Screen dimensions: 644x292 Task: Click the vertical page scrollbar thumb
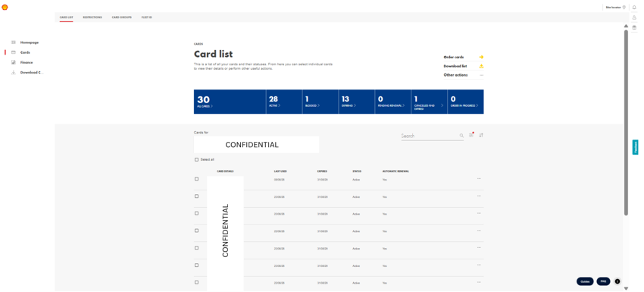(626, 122)
